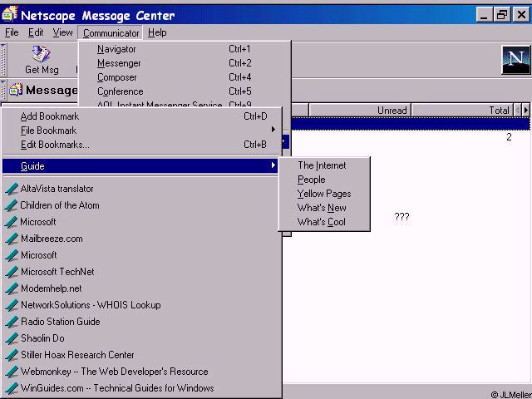Open the Radio Station Guide bookmark
This screenshot has height=399, width=532.
click(61, 322)
